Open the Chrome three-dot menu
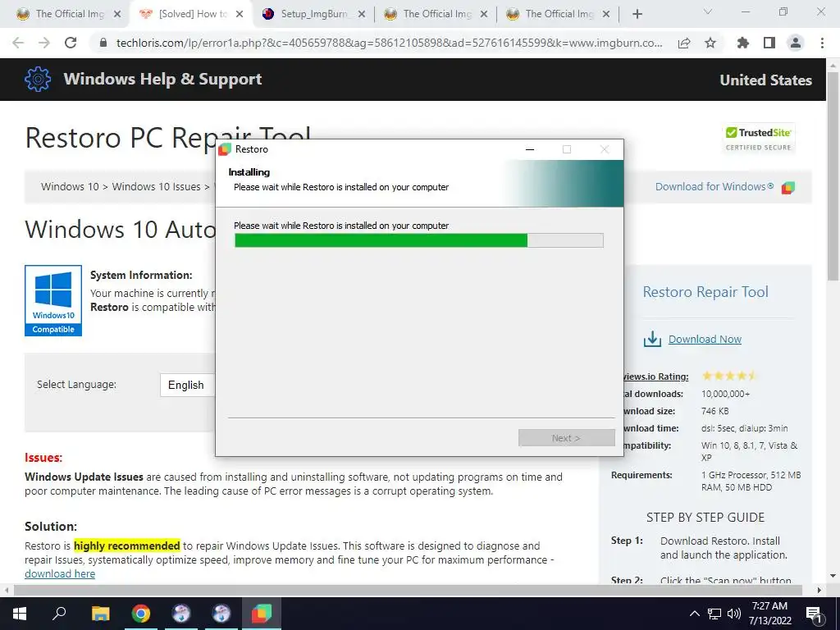 [x=822, y=43]
